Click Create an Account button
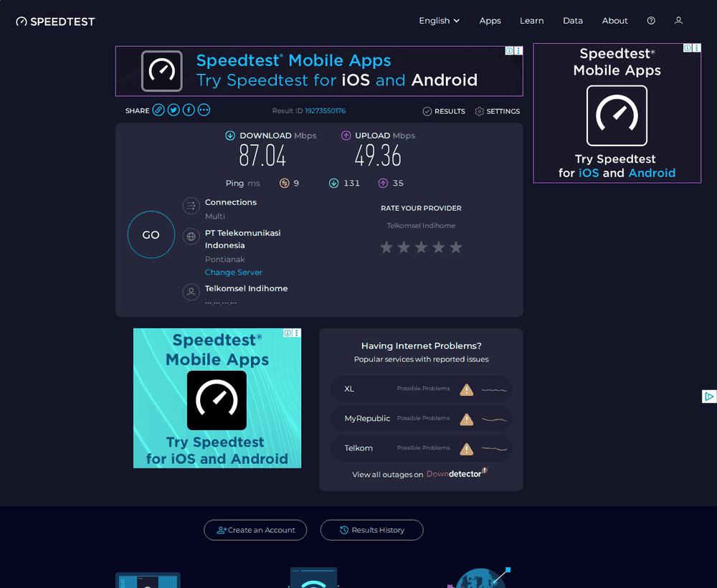The image size is (717, 588). point(255,530)
